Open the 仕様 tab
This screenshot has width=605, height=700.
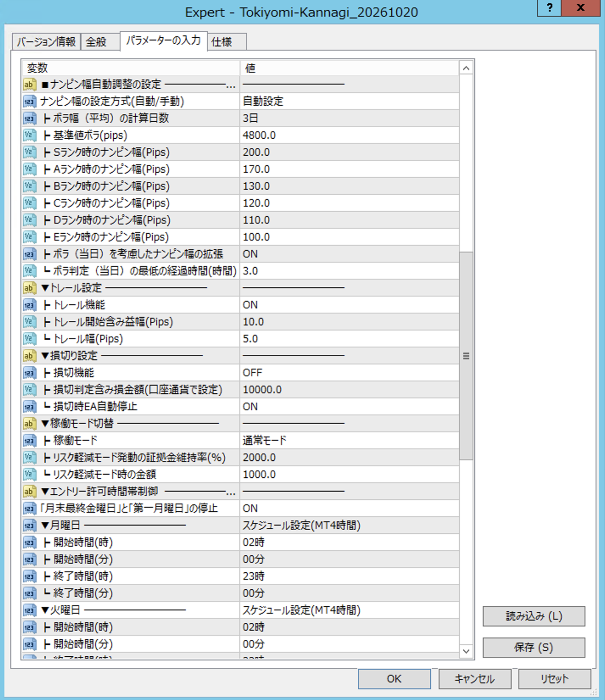[227, 42]
